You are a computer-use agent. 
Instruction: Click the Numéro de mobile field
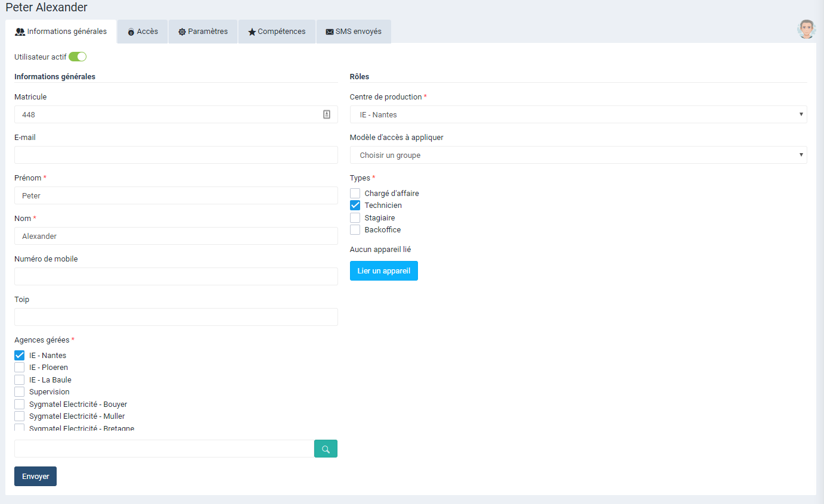tap(176, 276)
